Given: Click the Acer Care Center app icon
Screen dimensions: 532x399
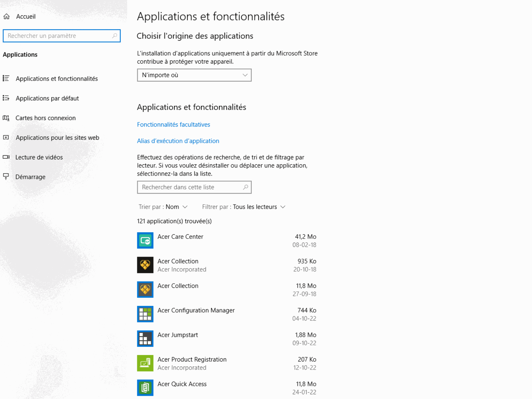Looking at the screenshot, I should point(145,241).
